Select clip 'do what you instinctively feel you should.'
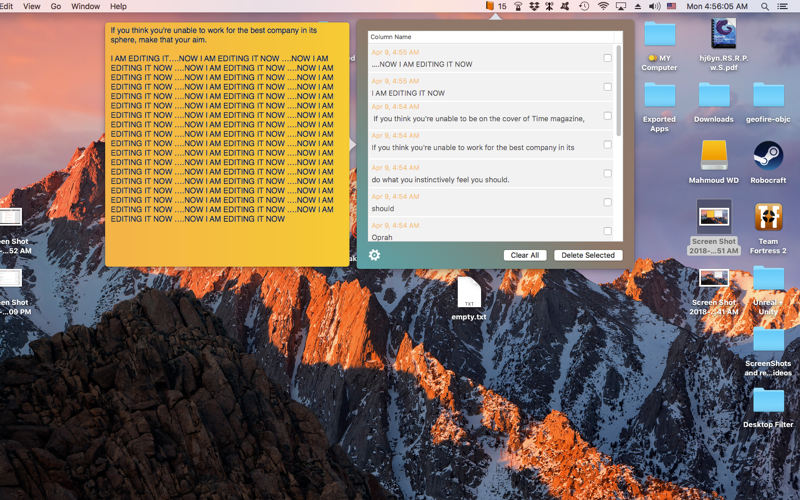 (440, 180)
